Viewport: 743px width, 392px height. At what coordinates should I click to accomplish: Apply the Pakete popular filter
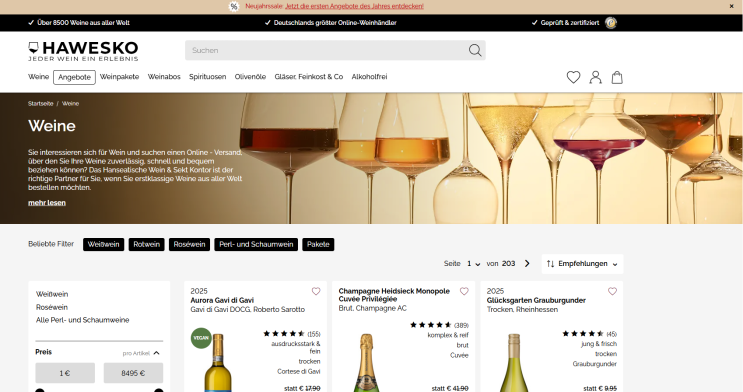point(318,245)
